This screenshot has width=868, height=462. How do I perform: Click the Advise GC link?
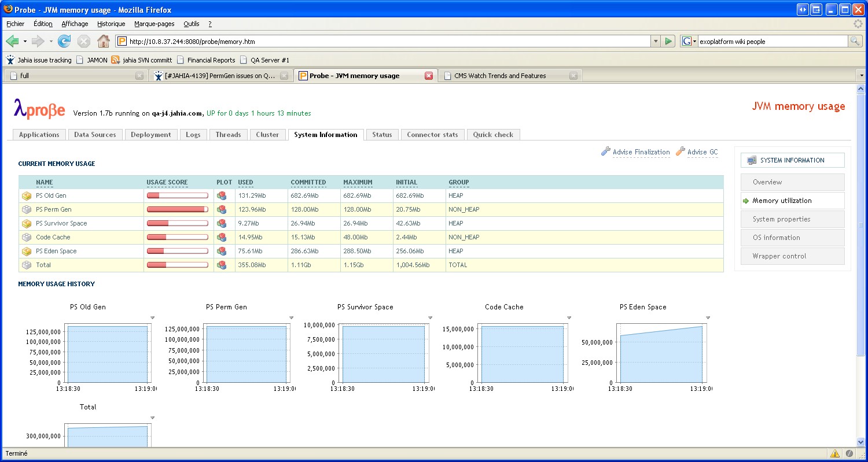(703, 152)
